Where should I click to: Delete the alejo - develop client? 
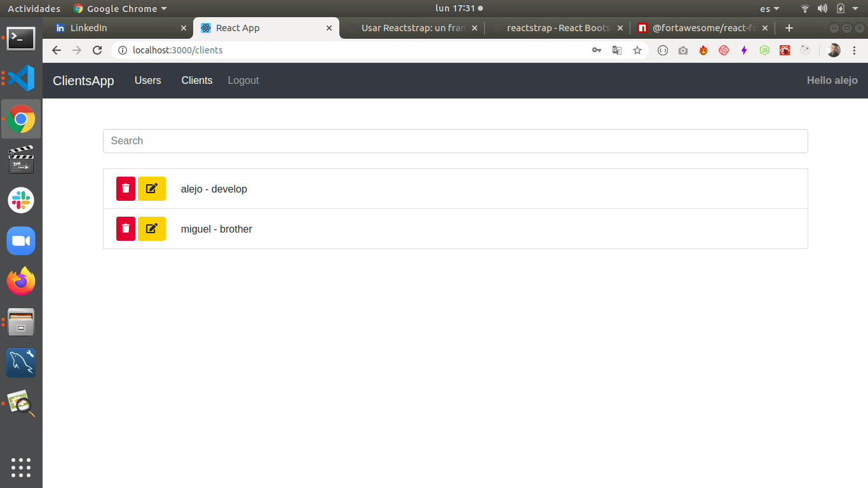coord(126,189)
